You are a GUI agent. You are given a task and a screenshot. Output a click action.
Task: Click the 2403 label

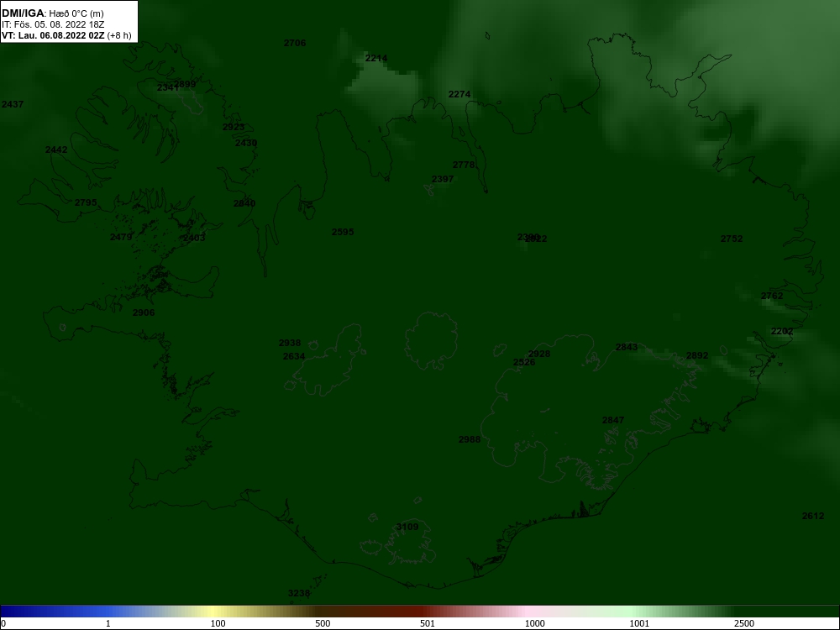[x=194, y=238]
